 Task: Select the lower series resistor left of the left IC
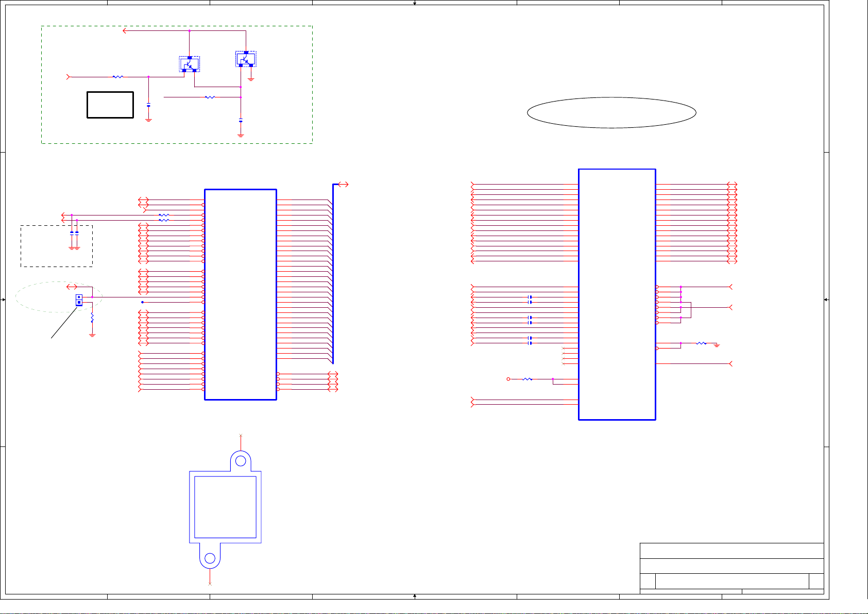point(164,220)
